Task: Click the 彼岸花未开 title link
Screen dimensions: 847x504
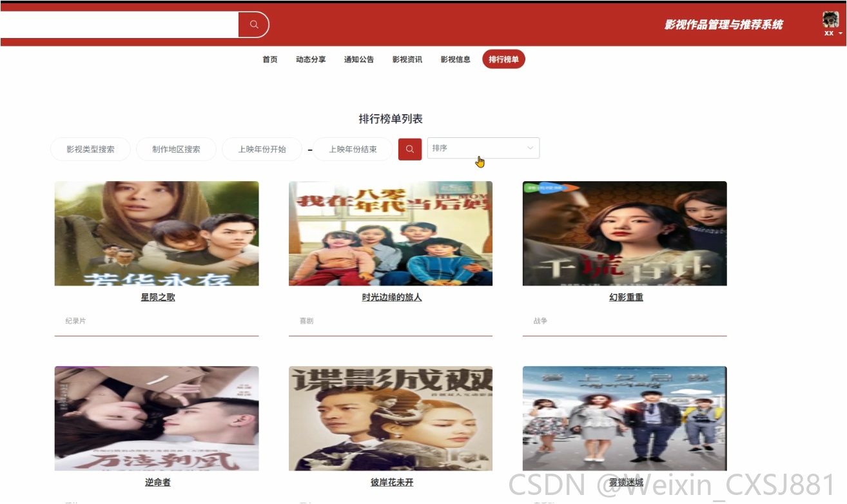Action: (392, 483)
